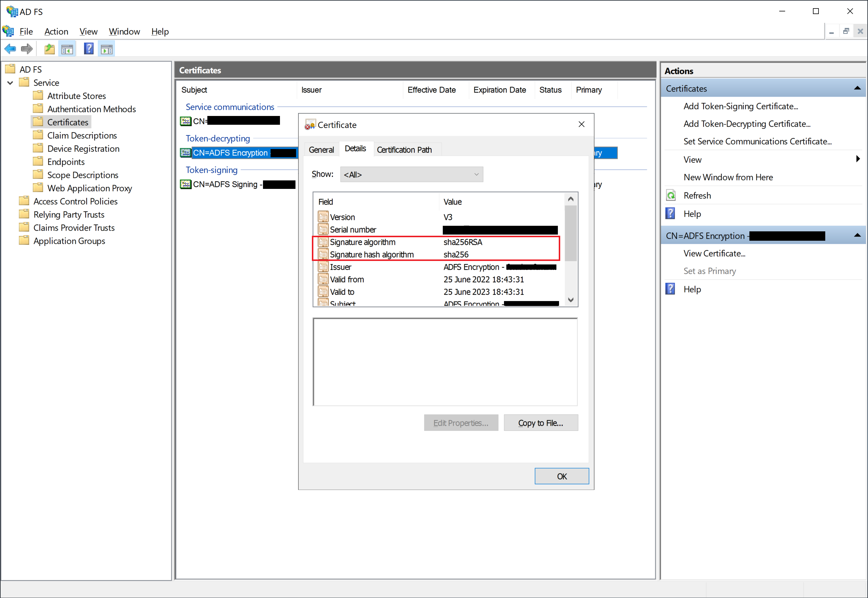Click the Relying Party Trusts folder icon
868x598 pixels.
(24, 214)
